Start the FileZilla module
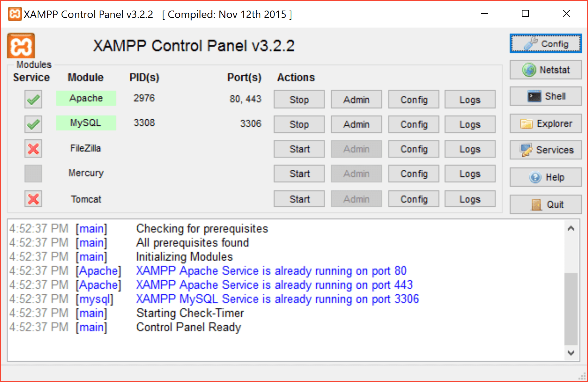This screenshot has height=382, width=588. click(299, 149)
